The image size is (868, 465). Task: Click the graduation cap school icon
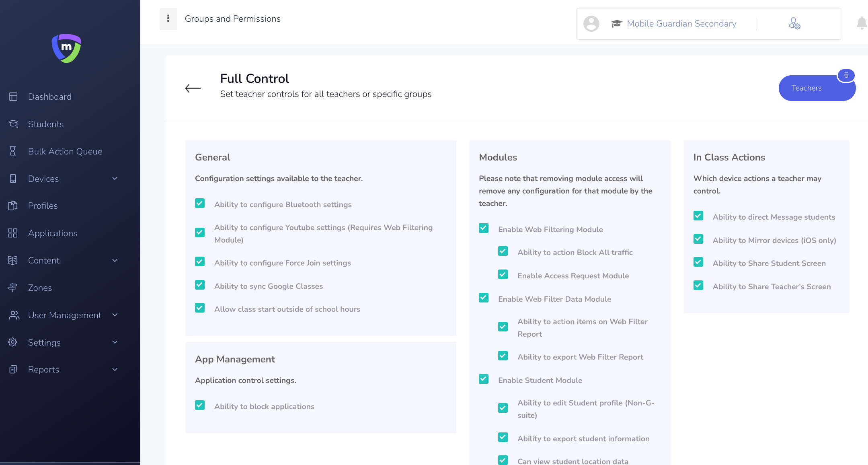617,24
